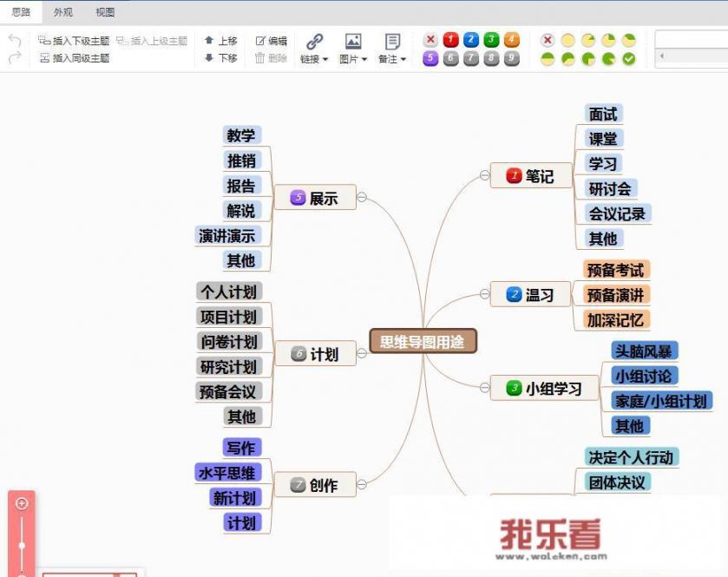Collapse the 小组学习 branch
The width and height of the screenshot is (728, 577).
[x=484, y=387]
